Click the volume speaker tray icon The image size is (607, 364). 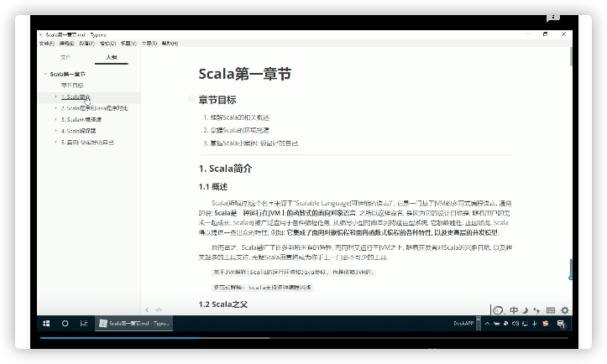pos(515,324)
